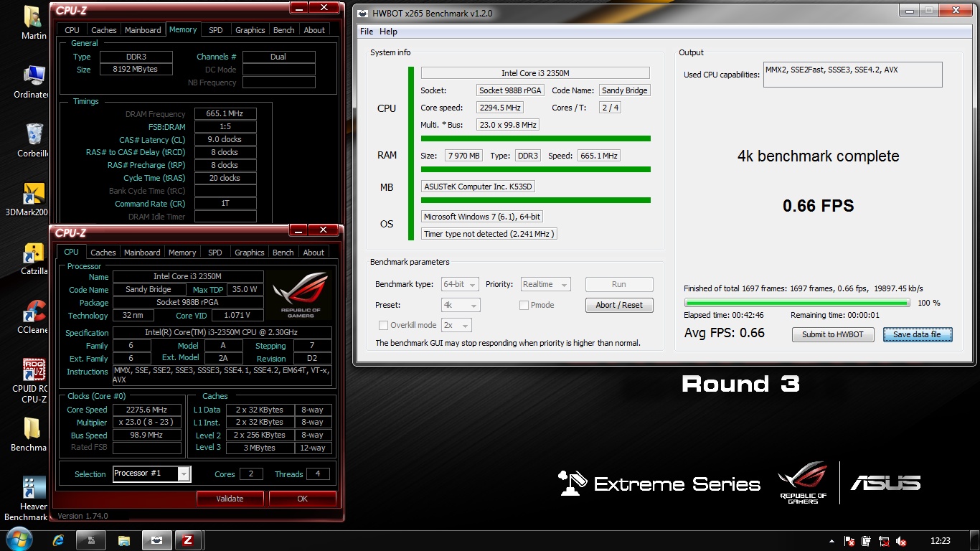Screen dimensions: 980x551
Task: Show hidden system tray icons arrow
Action: tap(832, 542)
